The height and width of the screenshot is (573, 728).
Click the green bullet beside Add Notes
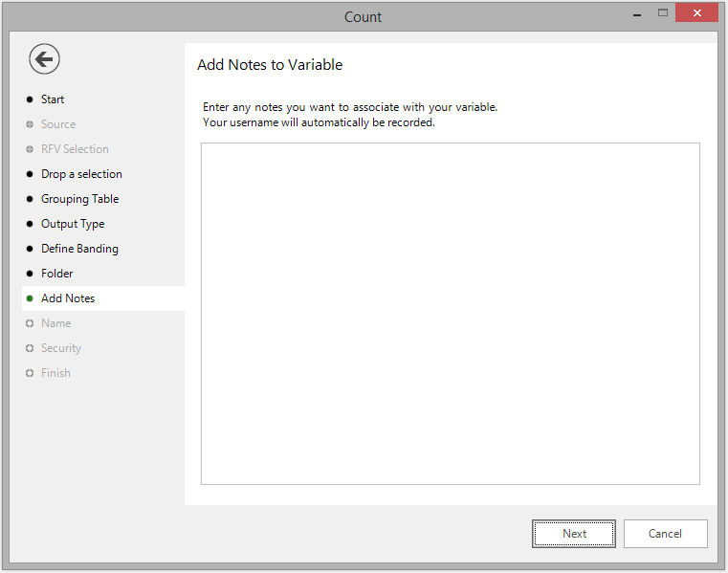(x=30, y=298)
